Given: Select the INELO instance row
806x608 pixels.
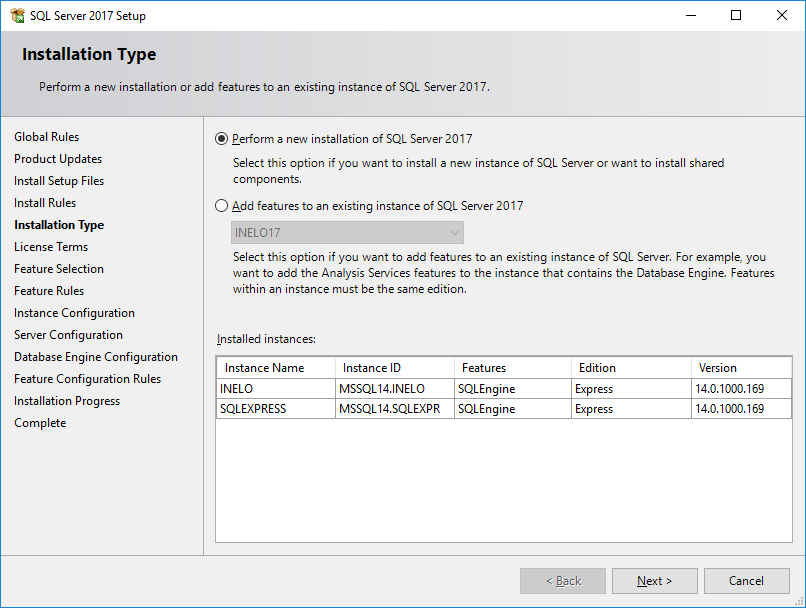Looking at the screenshot, I should [x=504, y=389].
